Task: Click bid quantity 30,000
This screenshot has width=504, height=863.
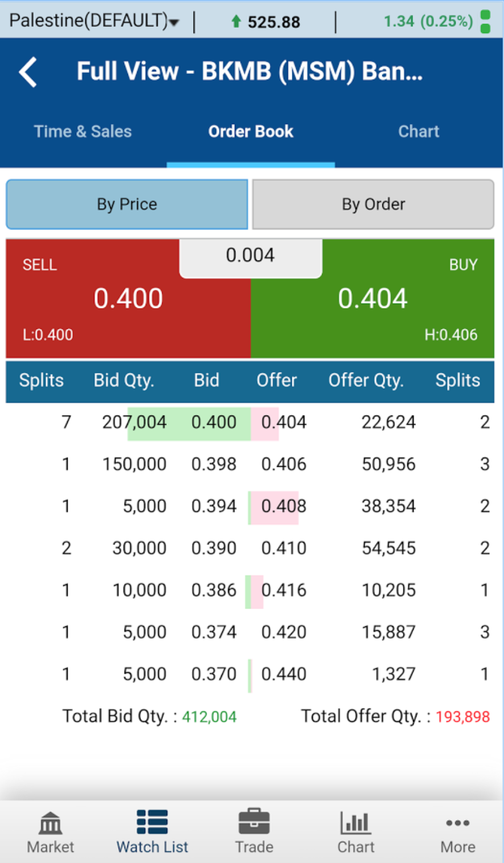Action: (139, 548)
